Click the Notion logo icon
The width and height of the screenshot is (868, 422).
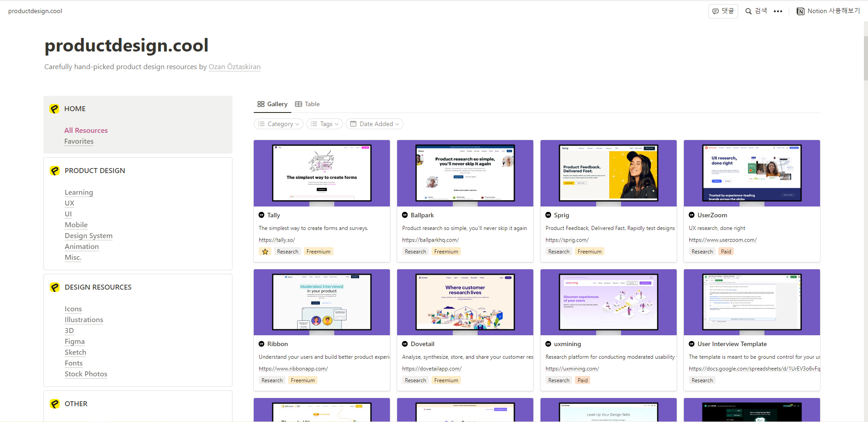coord(801,11)
